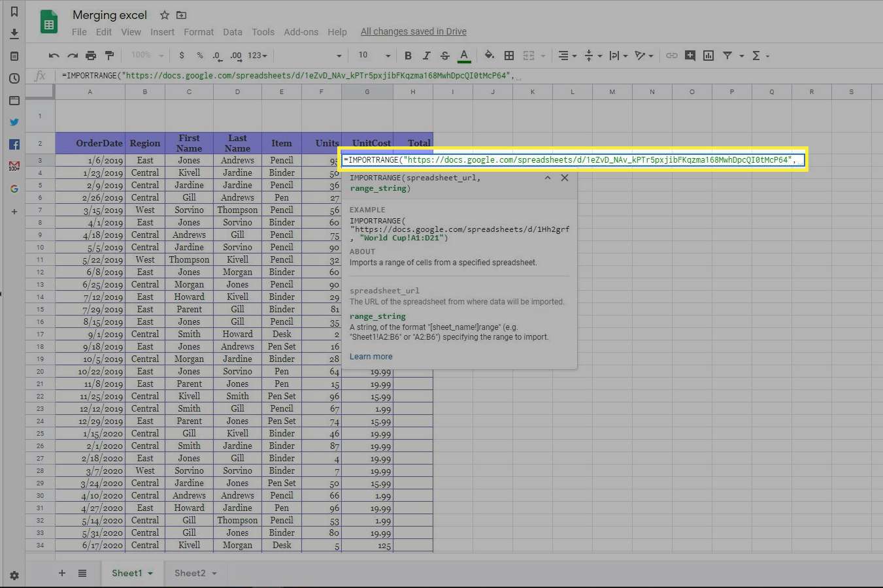Screen dimensions: 883x588
Task: Open the borders tool
Action: click(509, 56)
